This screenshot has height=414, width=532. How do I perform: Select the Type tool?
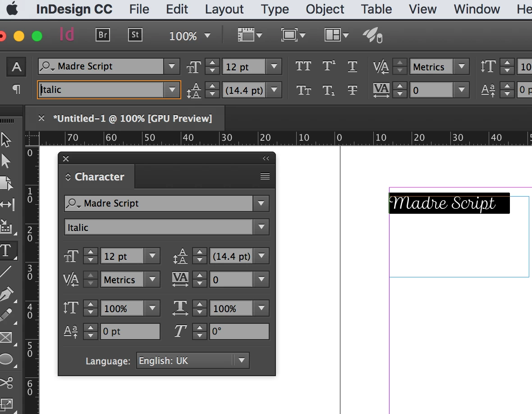[7, 251]
